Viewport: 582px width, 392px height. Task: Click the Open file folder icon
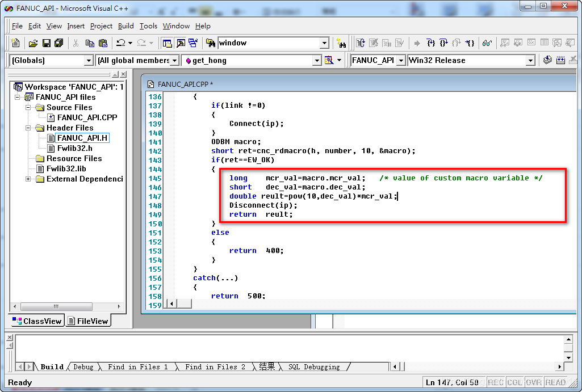tap(33, 43)
